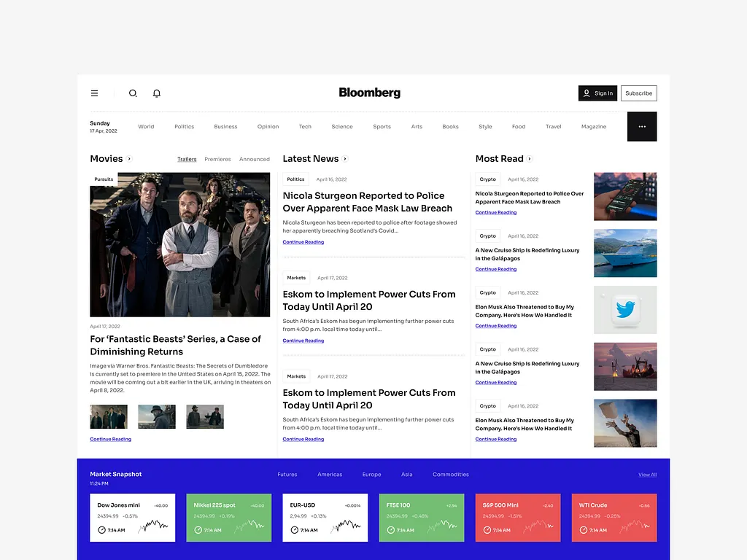
Task: Click the Bloomberg logo
Action: [x=369, y=93]
